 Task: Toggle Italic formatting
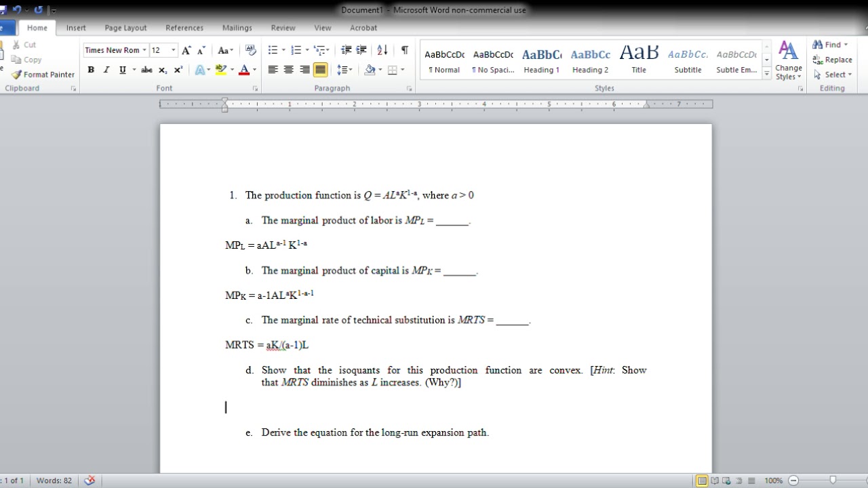pos(106,70)
